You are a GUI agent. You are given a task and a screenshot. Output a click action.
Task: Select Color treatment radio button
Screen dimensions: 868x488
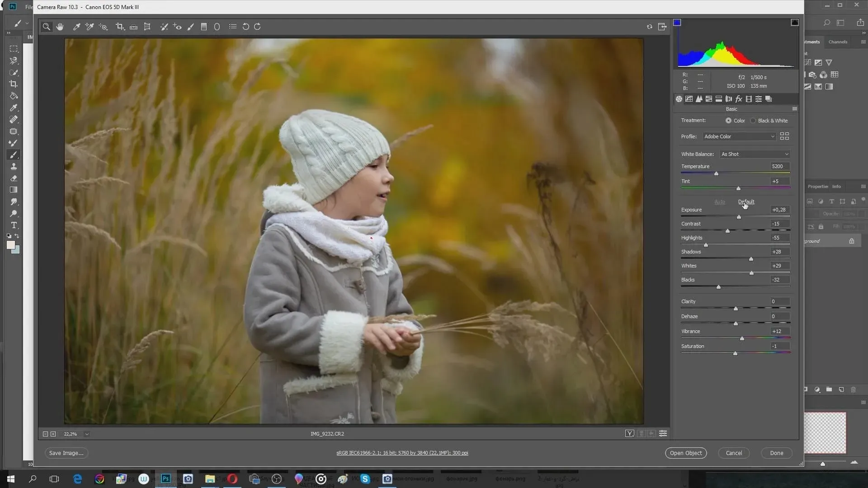click(x=728, y=121)
